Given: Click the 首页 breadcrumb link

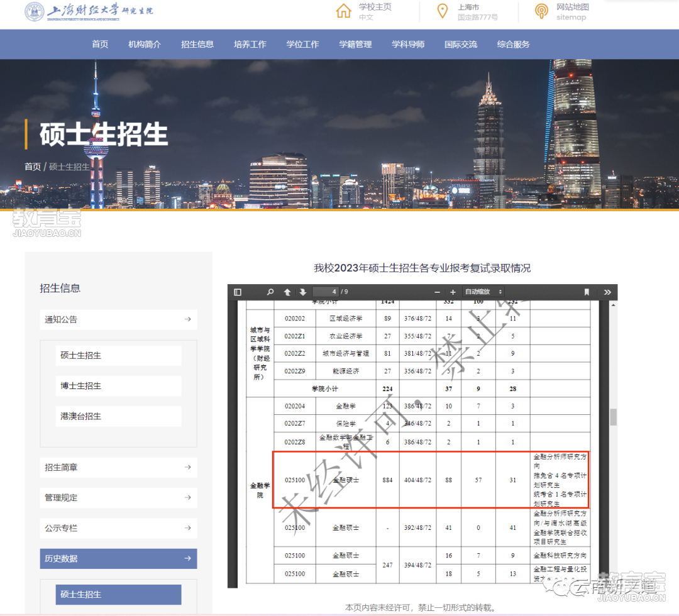Looking at the screenshot, I should coord(33,167).
